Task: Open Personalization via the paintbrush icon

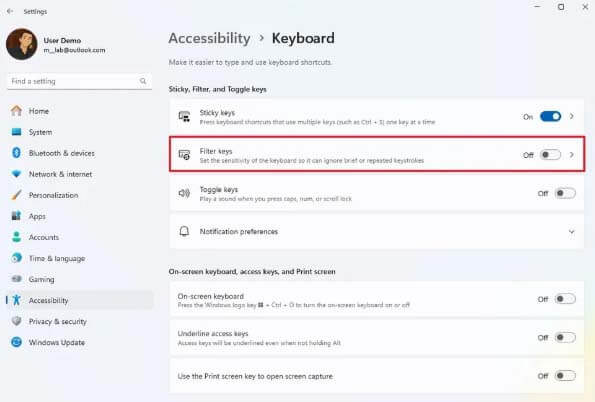Action: click(x=16, y=195)
